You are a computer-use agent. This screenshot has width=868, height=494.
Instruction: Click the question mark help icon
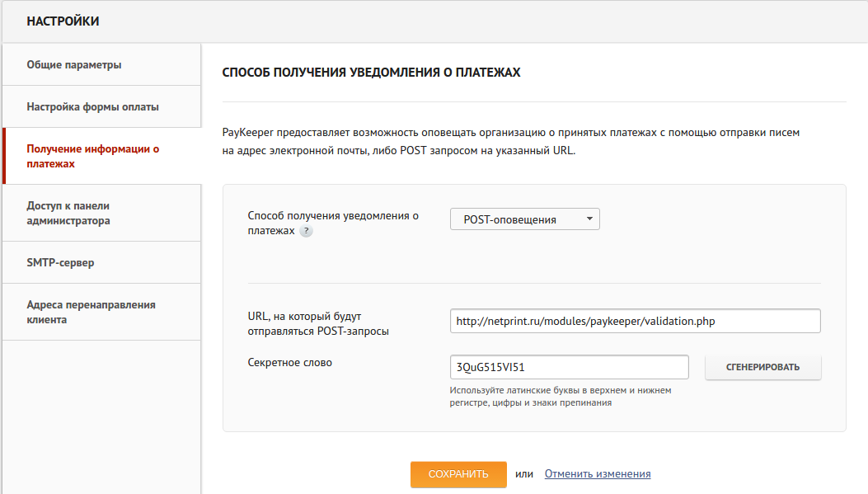pyautogui.click(x=307, y=233)
